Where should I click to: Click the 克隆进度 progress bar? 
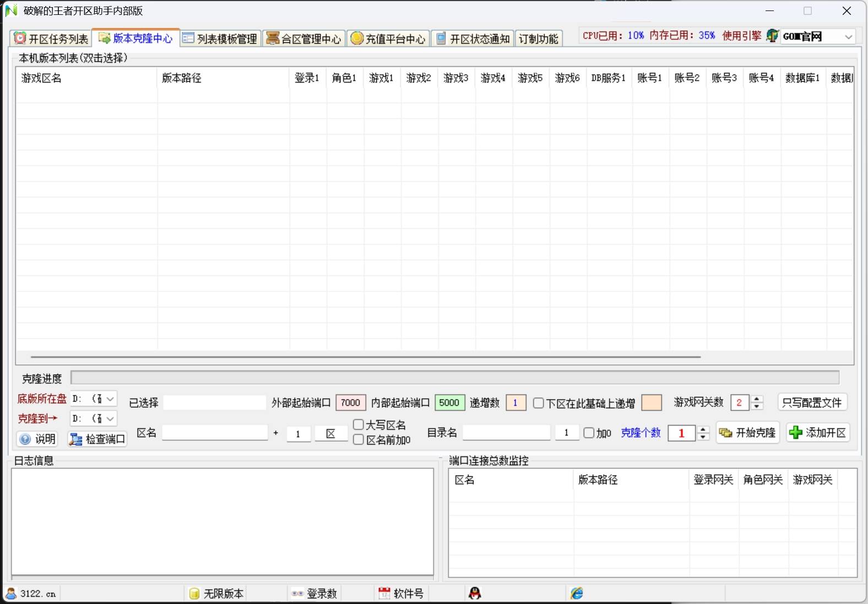[455, 378]
